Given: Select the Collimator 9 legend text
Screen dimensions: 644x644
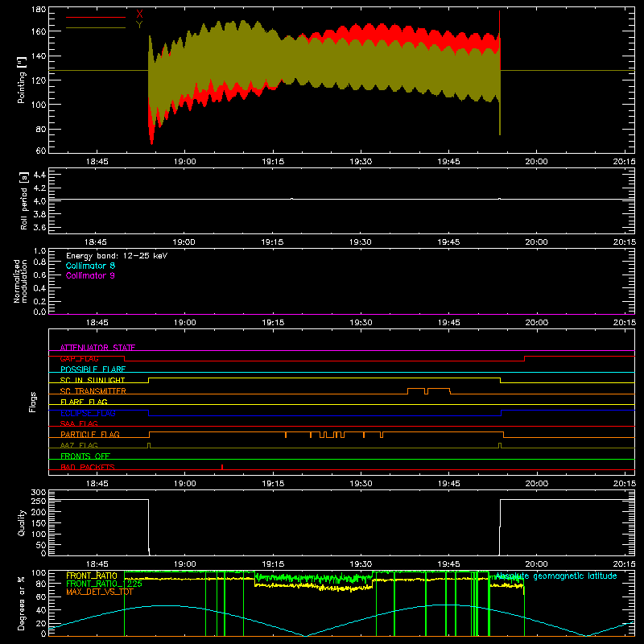Looking at the screenshot, I should pos(90,275).
